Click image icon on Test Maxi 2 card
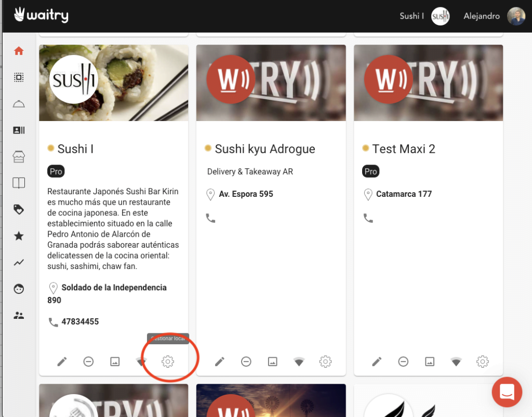 point(430,362)
